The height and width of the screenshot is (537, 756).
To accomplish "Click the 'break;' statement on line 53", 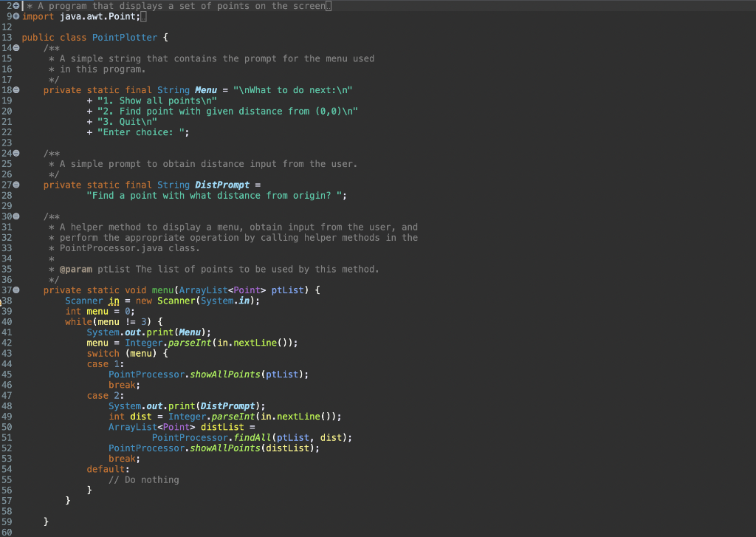I will coord(124,459).
